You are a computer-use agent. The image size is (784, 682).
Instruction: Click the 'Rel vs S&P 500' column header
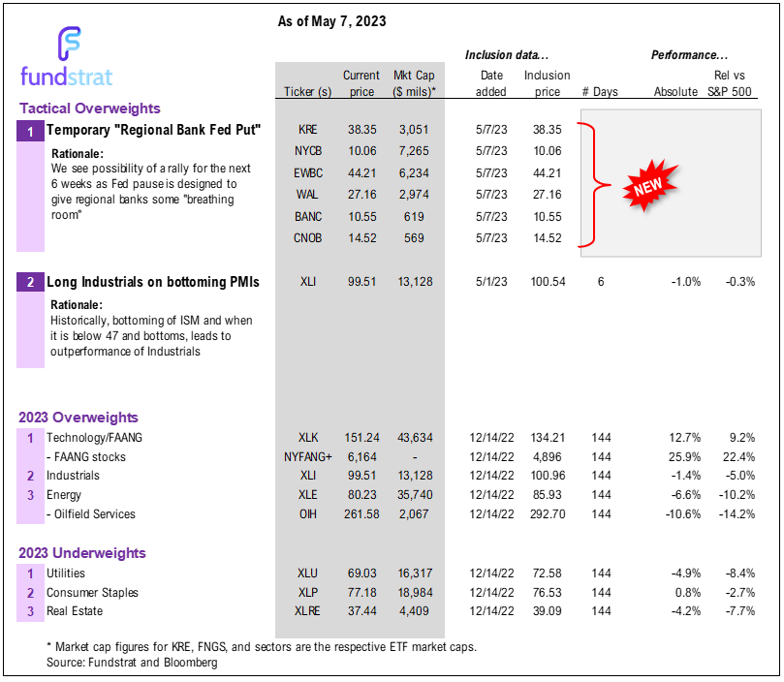[730, 83]
